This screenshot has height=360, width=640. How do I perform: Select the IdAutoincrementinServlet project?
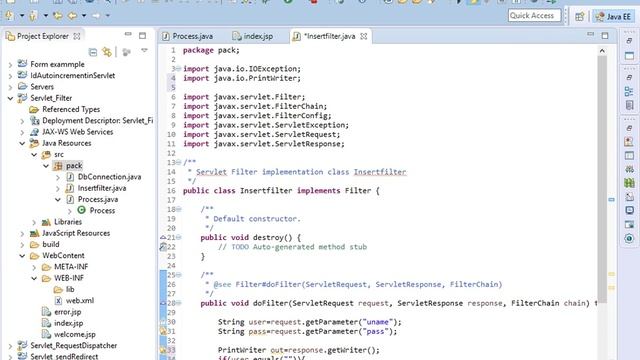click(72, 76)
